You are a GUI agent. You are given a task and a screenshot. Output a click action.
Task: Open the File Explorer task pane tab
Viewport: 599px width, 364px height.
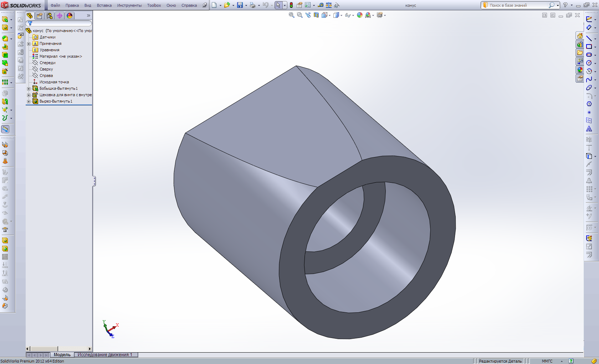(x=580, y=53)
